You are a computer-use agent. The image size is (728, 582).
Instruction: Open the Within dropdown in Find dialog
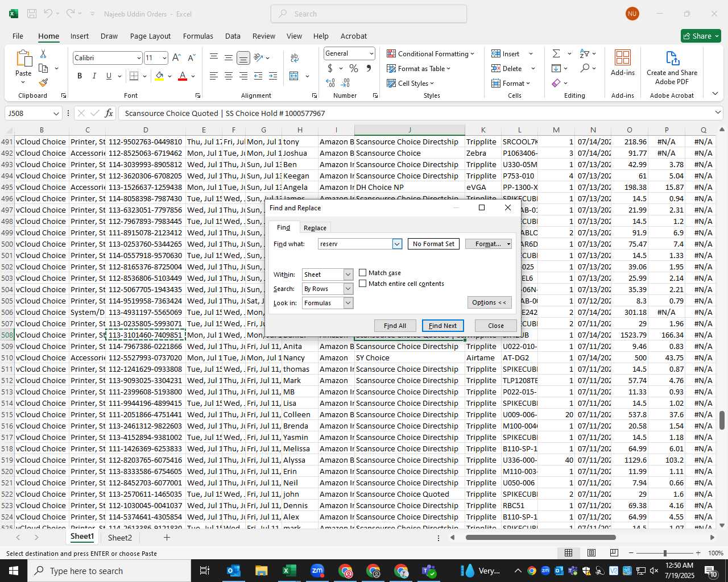(348, 275)
